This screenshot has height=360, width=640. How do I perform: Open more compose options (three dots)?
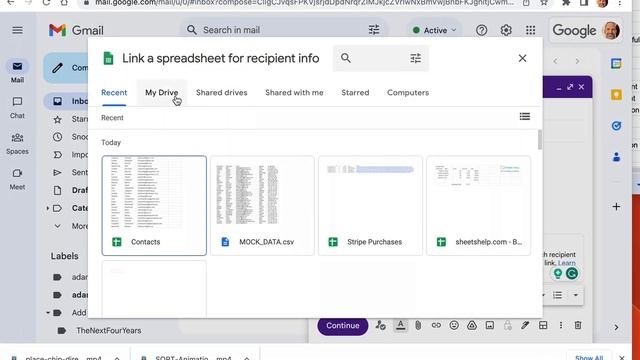click(x=560, y=325)
